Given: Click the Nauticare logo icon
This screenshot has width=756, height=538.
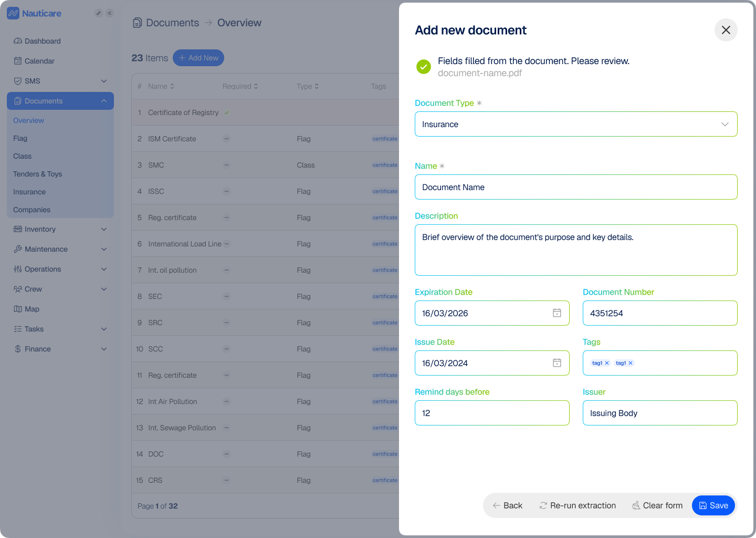Looking at the screenshot, I should (13, 13).
